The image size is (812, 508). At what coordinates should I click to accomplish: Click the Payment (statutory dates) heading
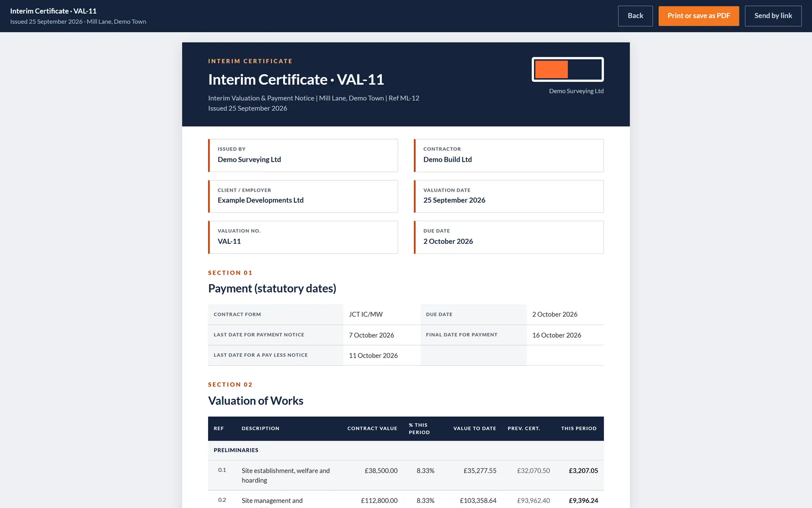272,289
